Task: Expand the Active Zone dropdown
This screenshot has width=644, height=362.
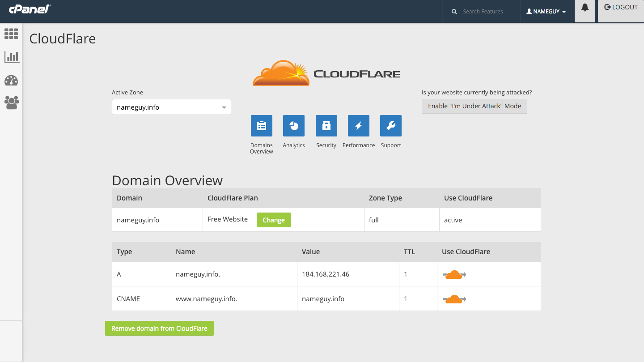Action: pos(171,107)
